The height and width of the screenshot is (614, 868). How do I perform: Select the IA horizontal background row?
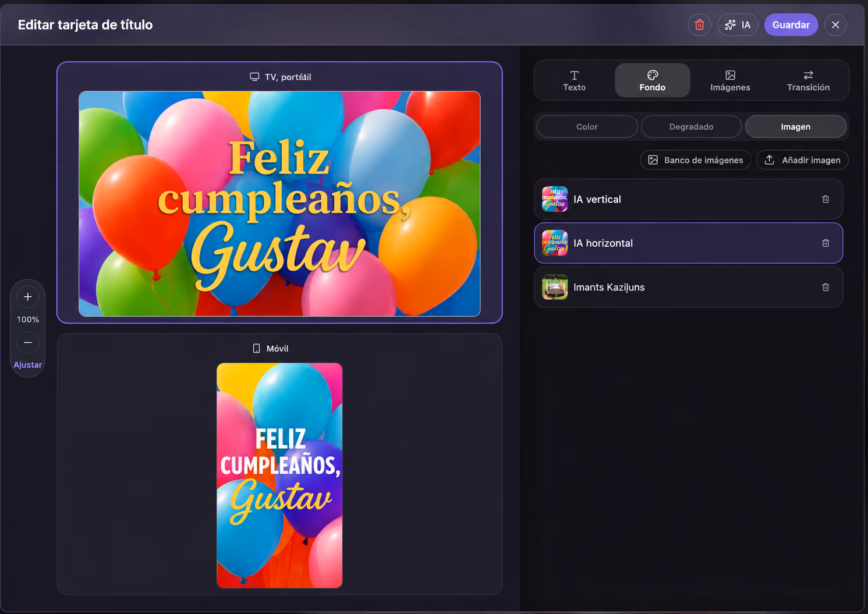[689, 243]
